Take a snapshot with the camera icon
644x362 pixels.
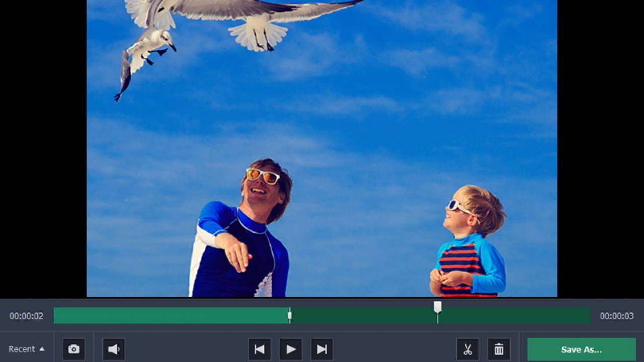[x=74, y=349]
